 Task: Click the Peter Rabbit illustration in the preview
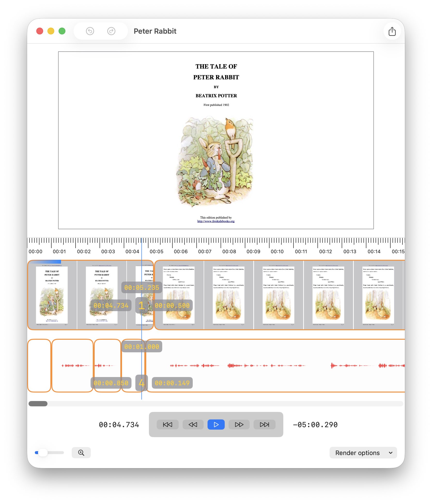(x=215, y=162)
